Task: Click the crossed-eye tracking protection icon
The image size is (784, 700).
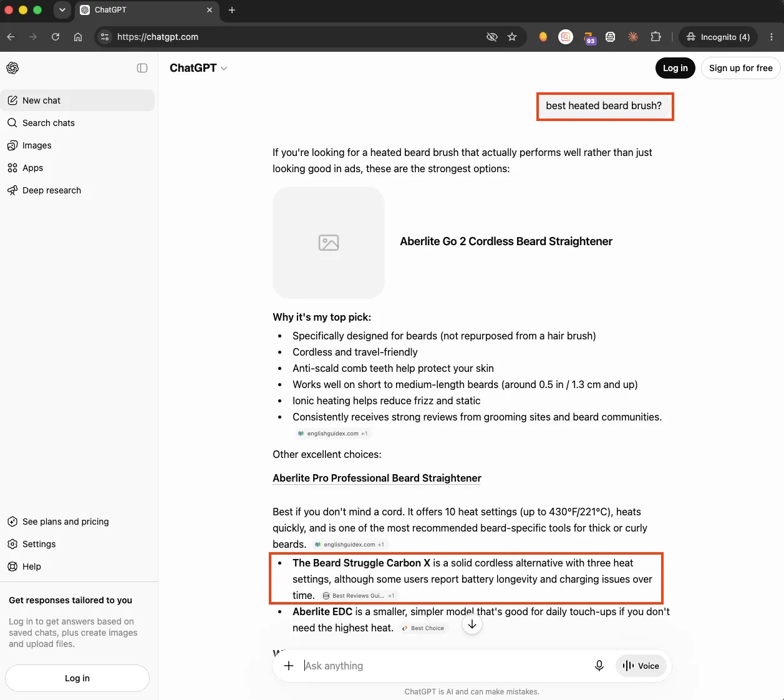Action: 492,37
